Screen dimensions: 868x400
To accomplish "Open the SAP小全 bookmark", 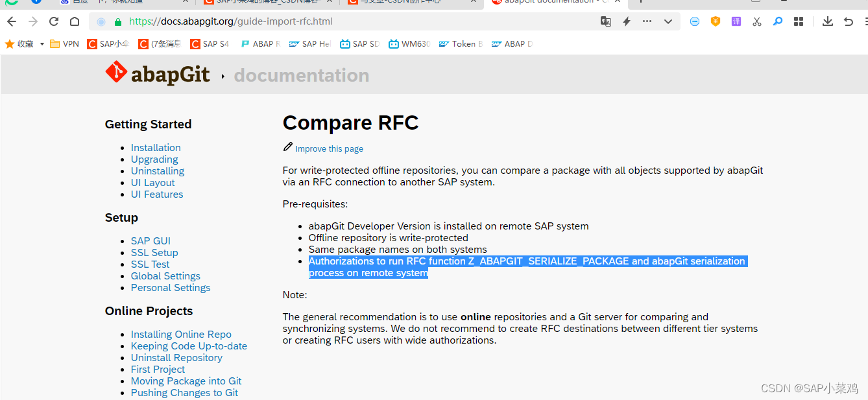I will pyautogui.click(x=108, y=44).
